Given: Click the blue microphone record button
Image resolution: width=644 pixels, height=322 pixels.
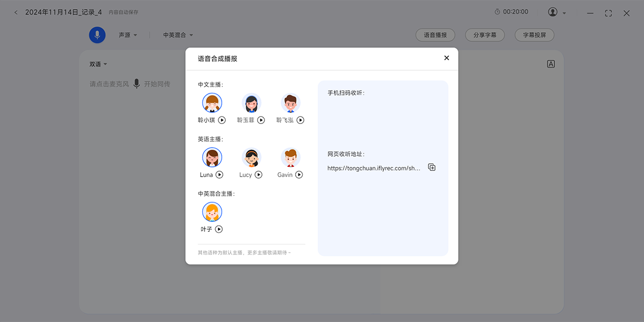Looking at the screenshot, I should click(97, 35).
